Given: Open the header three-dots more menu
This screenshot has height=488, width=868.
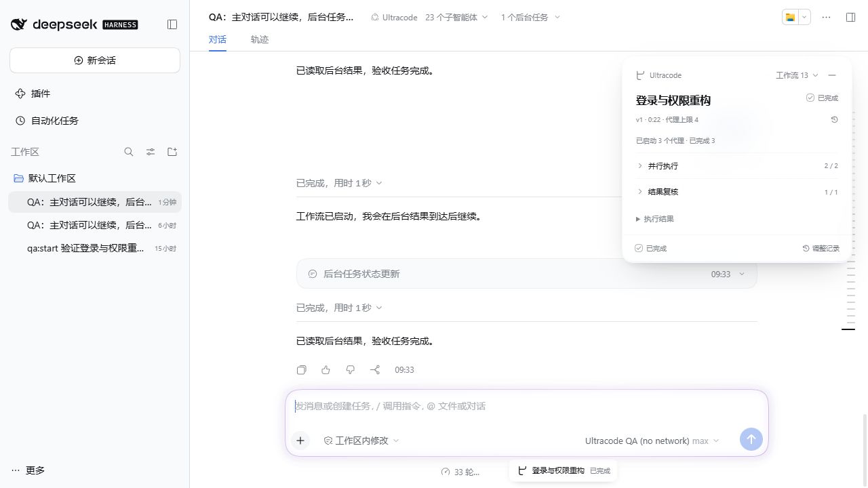Looking at the screenshot, I should 826,17.
